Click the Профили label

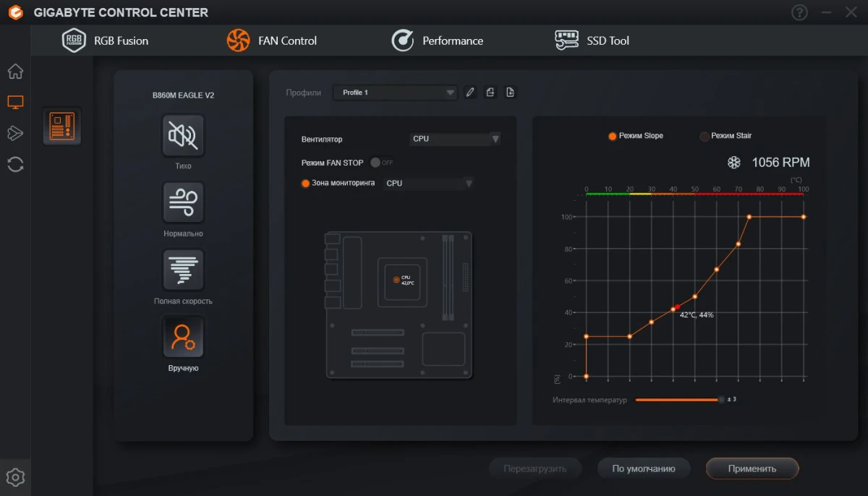tap(303, 93)
